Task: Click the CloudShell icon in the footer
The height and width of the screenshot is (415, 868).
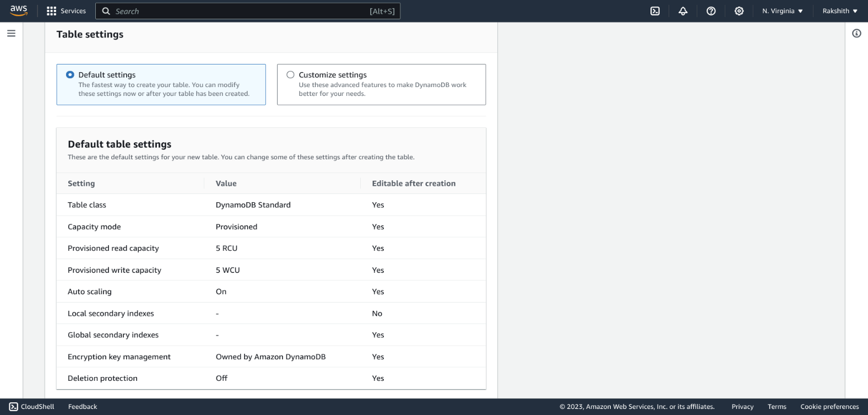Action: pos(14,407)
